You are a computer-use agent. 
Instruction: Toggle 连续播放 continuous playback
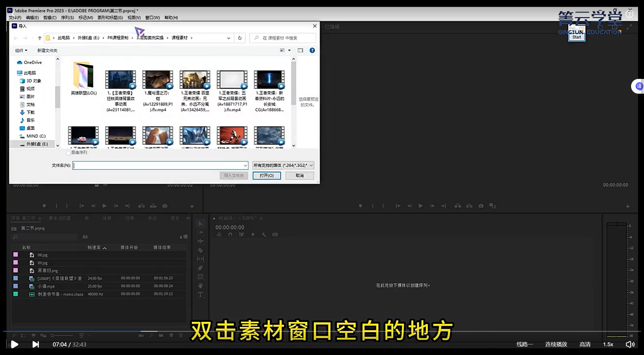pyautogui.click(x=556, y=344)
